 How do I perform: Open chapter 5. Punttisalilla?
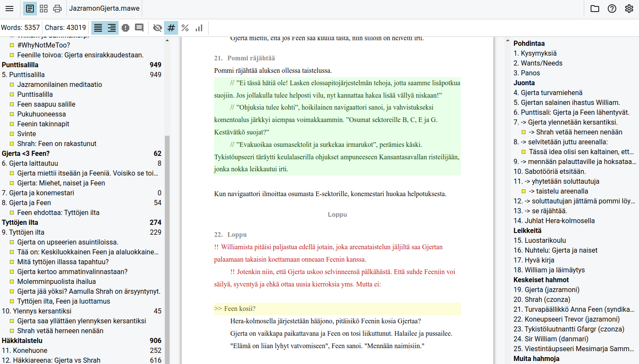[81, 75]
